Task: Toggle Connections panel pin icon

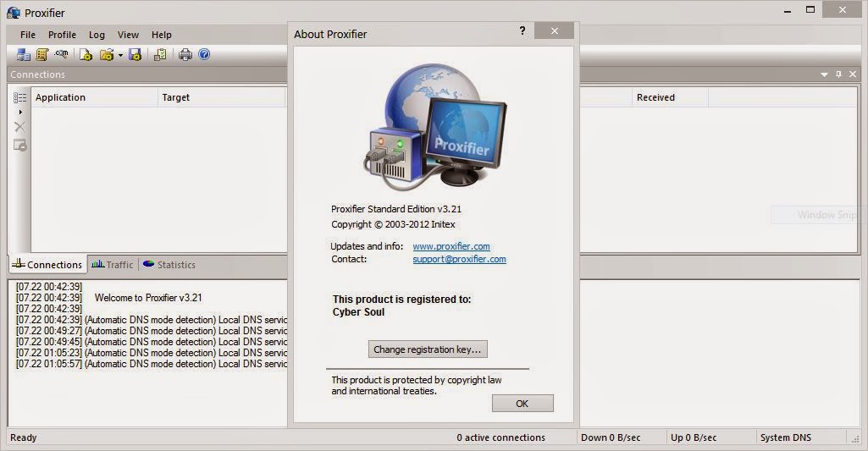Action: click(838, 74)
